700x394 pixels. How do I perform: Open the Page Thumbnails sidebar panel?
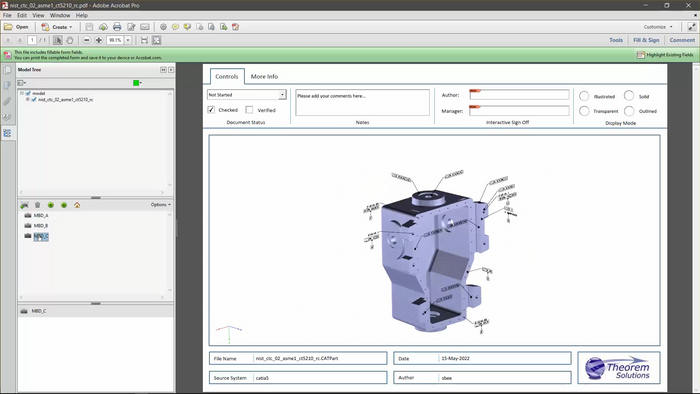[x=7, y=70]
